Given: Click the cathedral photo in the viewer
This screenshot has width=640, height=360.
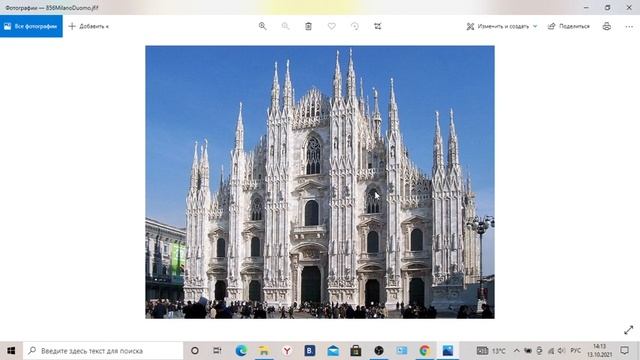Looking at the screenshot, I should pos(320,182).
